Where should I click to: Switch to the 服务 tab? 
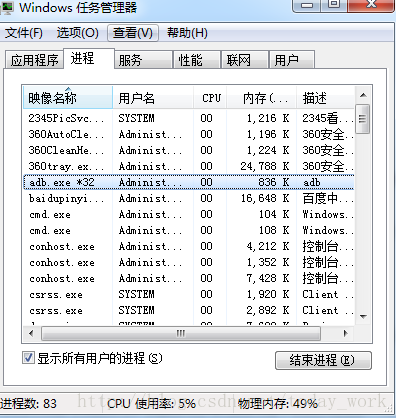(x=143, y=60)
